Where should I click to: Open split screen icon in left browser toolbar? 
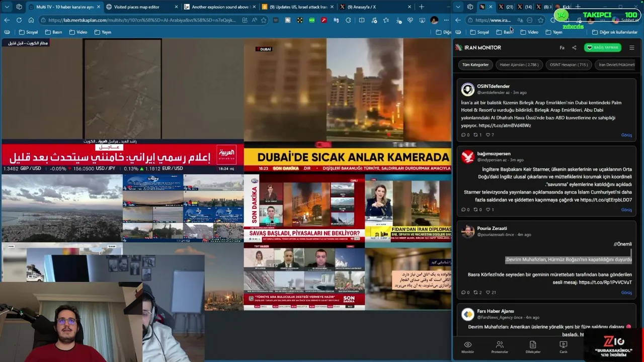(x=361, y=20)
